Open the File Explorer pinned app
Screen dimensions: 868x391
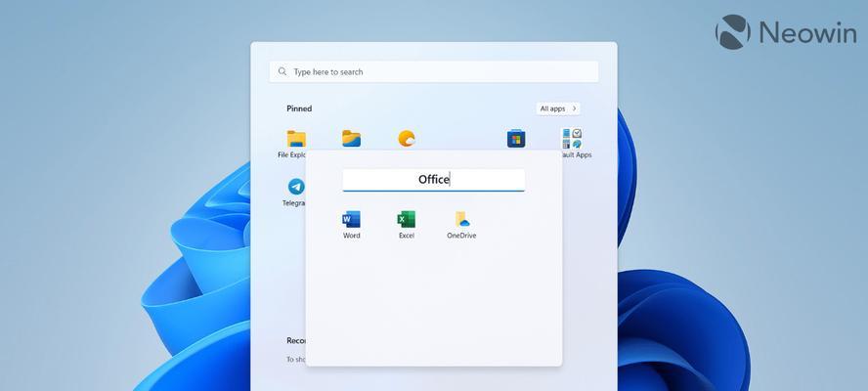click(x=296, y=139)
